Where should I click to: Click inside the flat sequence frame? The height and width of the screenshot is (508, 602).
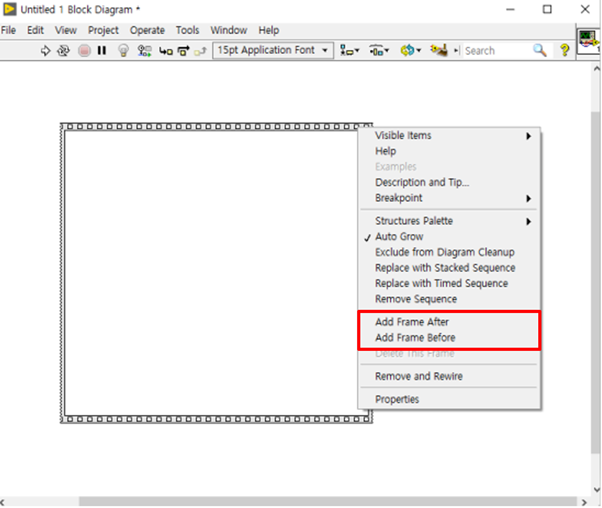(x=210, y=273)
